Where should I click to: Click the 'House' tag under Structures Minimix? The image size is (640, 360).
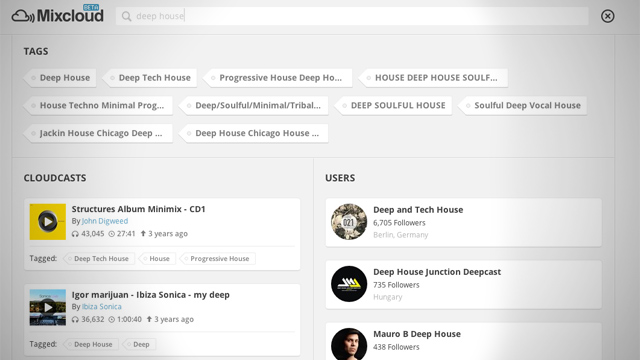[158, 258]
